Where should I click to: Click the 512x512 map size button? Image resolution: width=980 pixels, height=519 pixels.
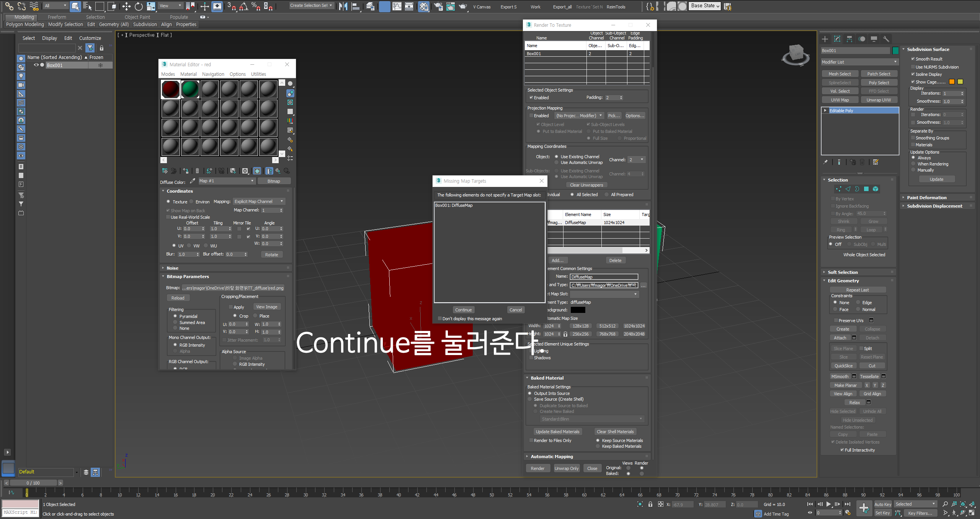coord(607,326)
